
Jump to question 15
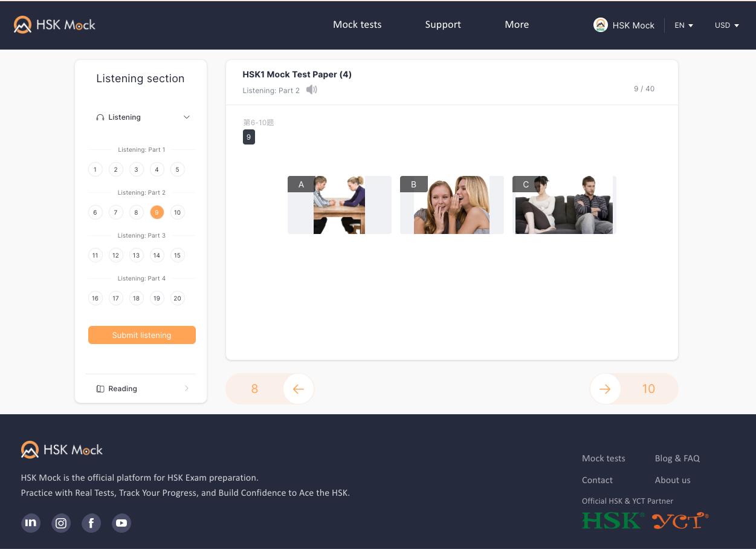[177, 255]
